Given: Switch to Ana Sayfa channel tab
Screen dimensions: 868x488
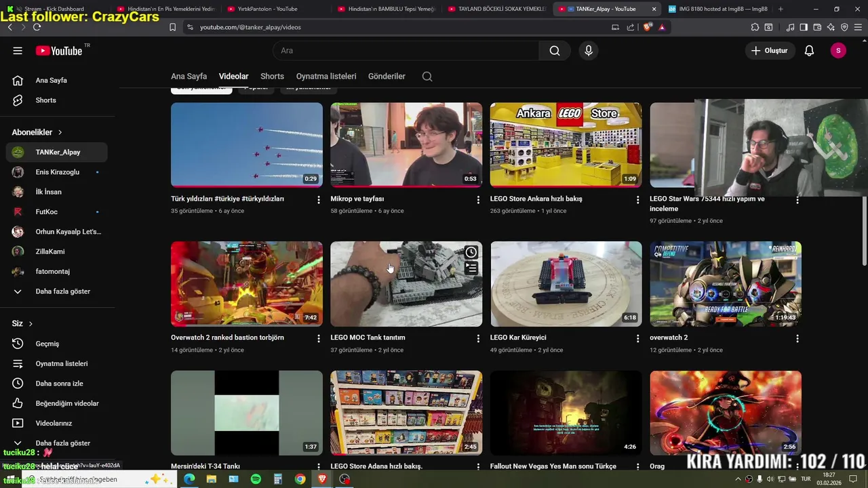Looking at the screenshot, I should [189, 77].
